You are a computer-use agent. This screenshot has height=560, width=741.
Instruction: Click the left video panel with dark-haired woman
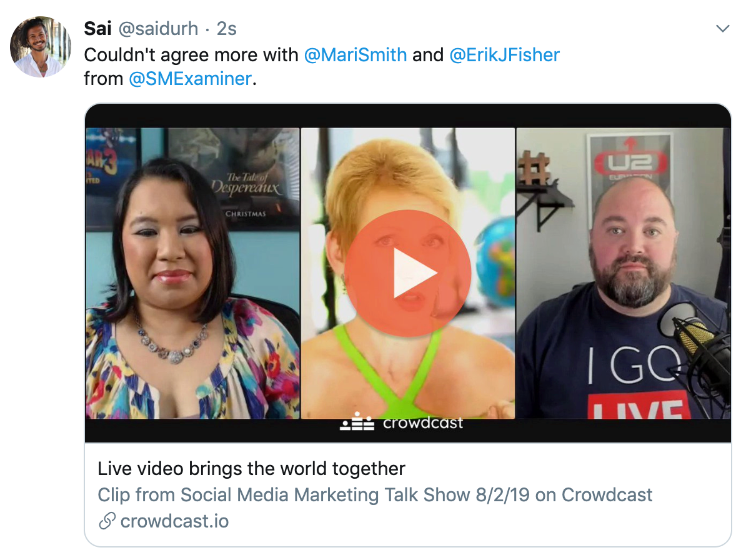(192, 273)
